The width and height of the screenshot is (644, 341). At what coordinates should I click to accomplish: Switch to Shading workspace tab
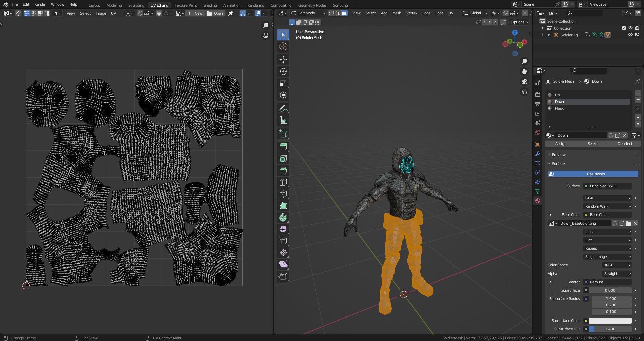click(x=210, y=5)
